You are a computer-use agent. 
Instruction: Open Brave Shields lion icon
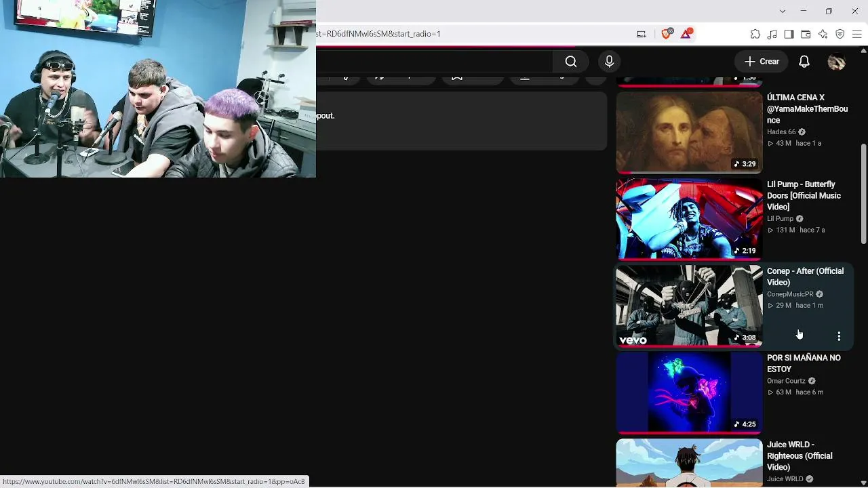(667, 34)
